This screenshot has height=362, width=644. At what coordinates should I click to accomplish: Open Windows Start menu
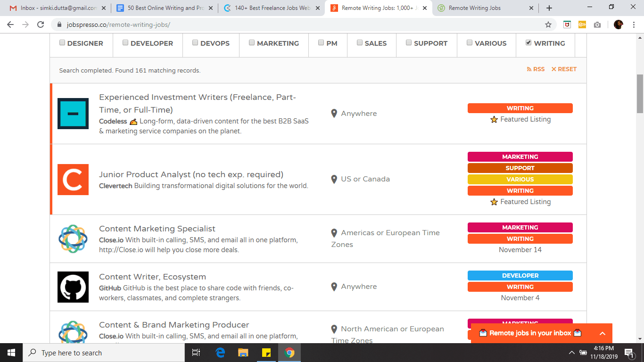(11, 353)
